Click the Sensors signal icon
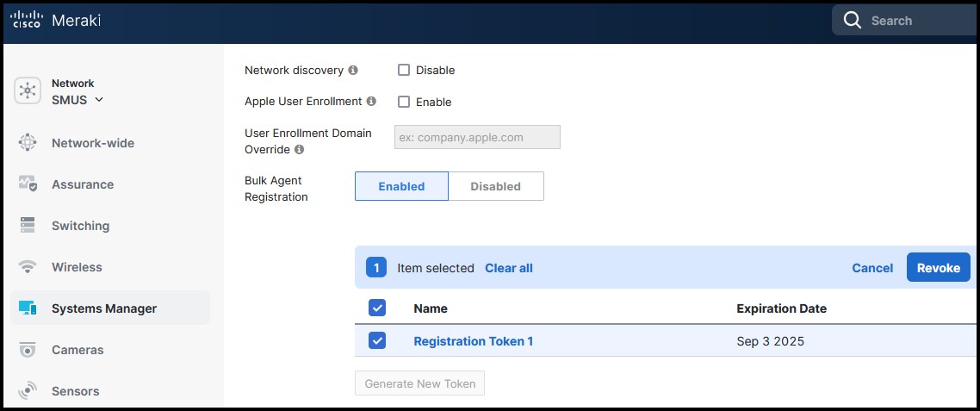The height and width of the screenshot is (411, 980). 28,390
